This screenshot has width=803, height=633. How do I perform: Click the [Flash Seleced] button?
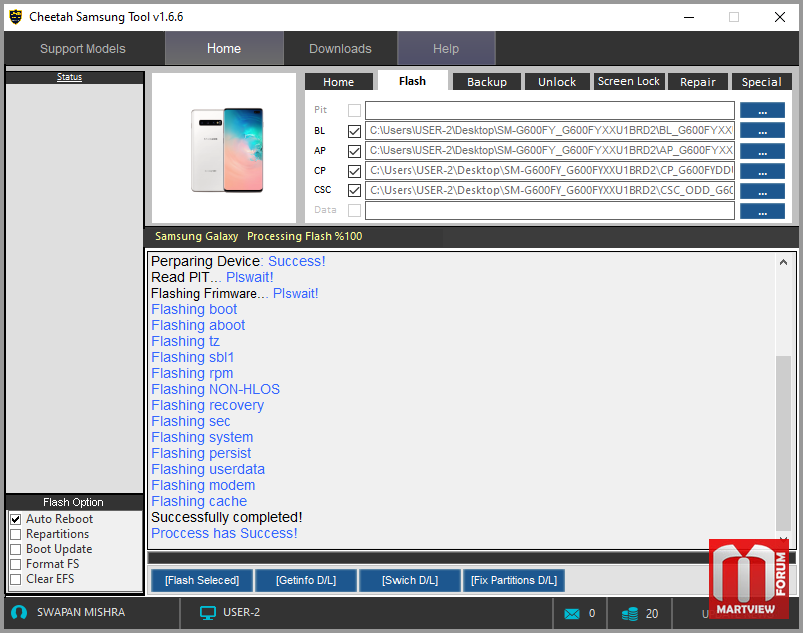click(x=202, y=580)
